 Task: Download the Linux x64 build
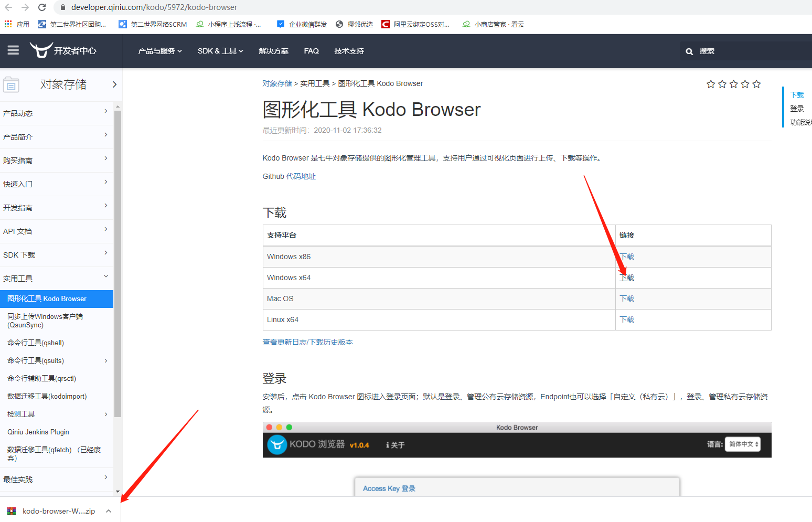click(627, 319)
